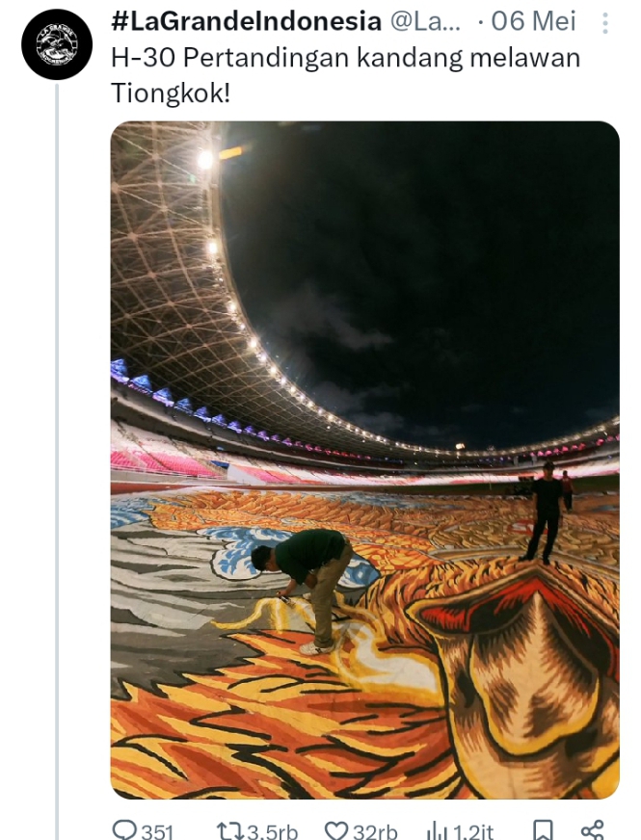Share the tweet via share icon
641x840 pixels.
[592, 831]
